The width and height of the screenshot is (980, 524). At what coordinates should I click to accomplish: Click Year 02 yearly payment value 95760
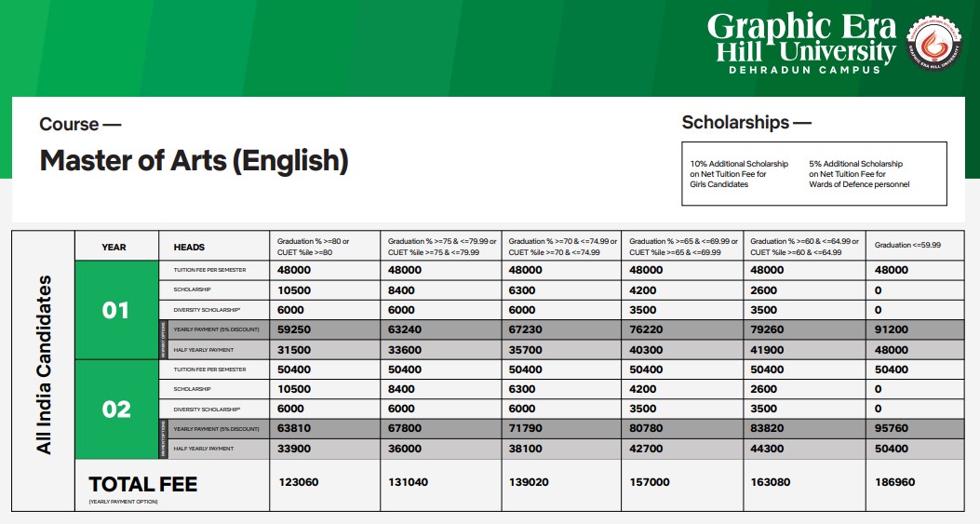pyautogui.click(x=892, y=429)
